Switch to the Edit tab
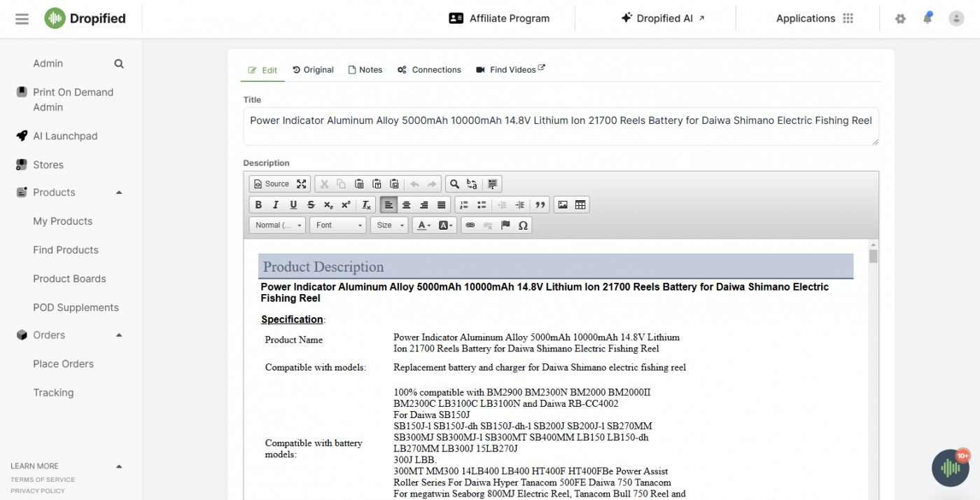The height and width of the screenshot is (500, 980). (x=263, y=70)
